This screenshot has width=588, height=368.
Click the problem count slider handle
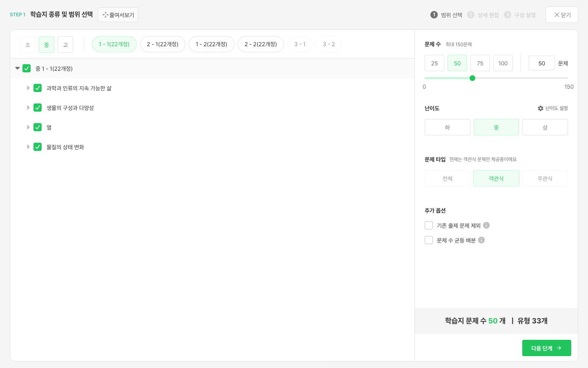472,78
